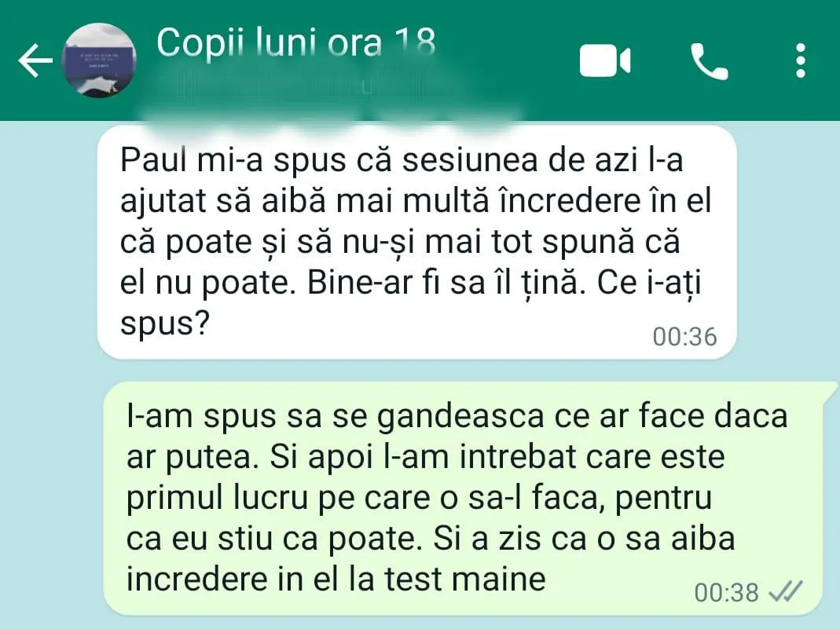Image resolution: width=840 pixels, height=629 pixels.
Task: Tap the 00:36 timestamp on received message
Action: click(x=684, y=337)
